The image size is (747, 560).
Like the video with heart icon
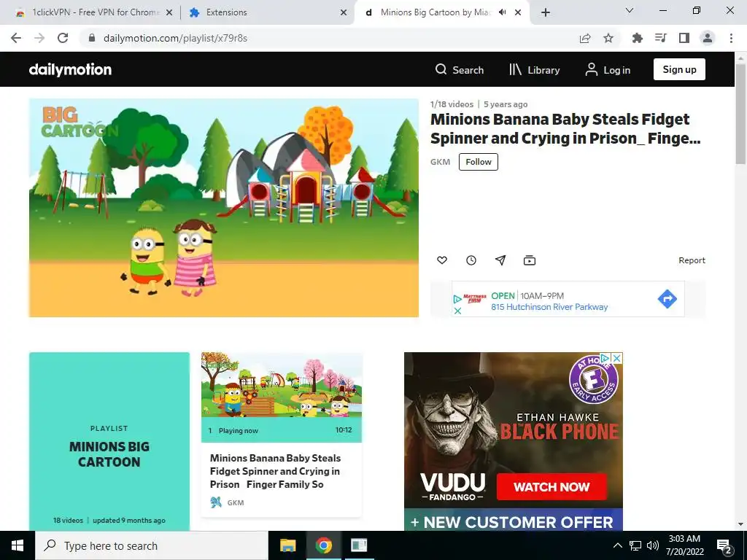pyautogui.click(x=442, y=260)
